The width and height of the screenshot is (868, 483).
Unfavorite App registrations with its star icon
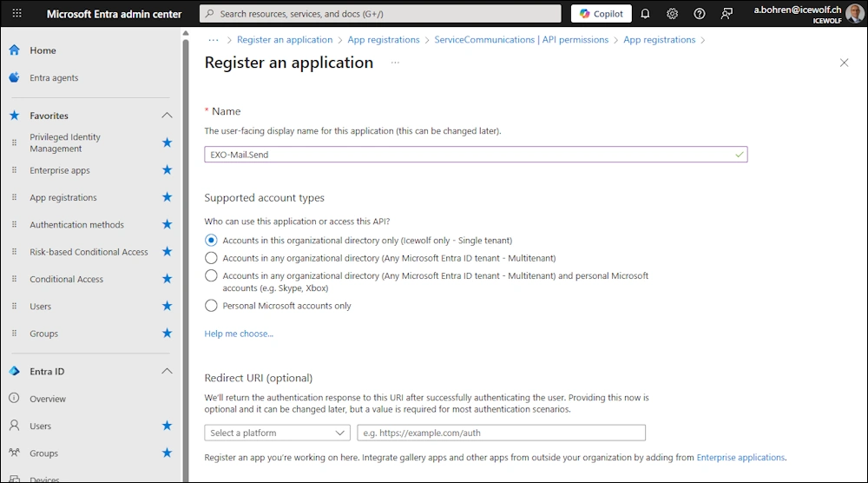coord(167,197)
